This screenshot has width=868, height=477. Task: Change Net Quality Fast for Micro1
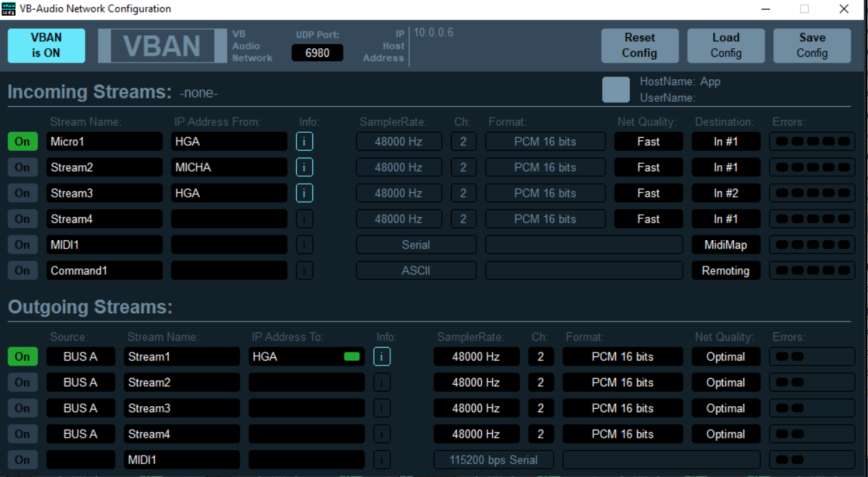648,142
